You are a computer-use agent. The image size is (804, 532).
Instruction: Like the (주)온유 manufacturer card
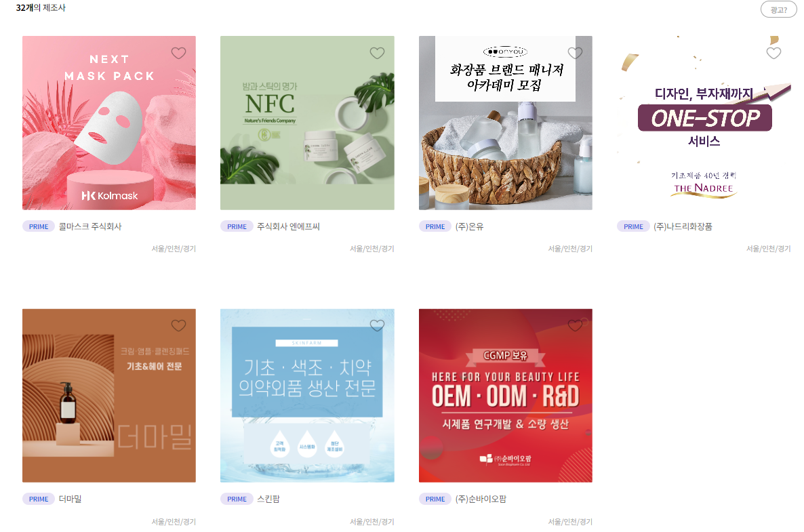click(x=576, y=53)
